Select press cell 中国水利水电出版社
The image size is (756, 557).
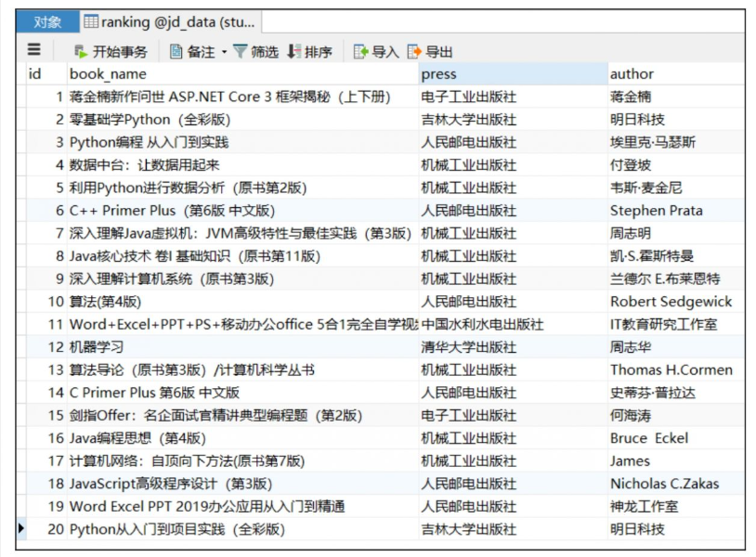513,324
